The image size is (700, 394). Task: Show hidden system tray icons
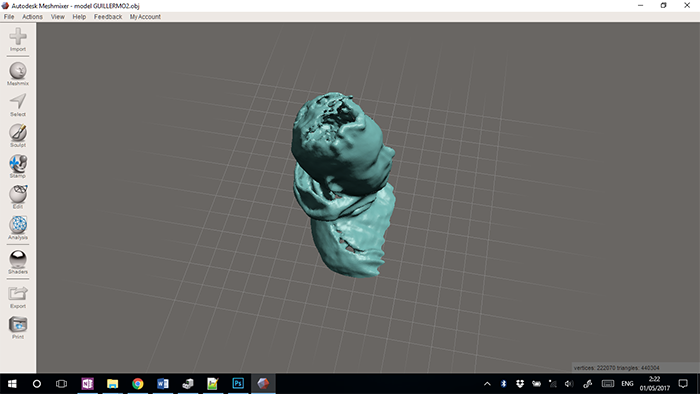[487, 383]
